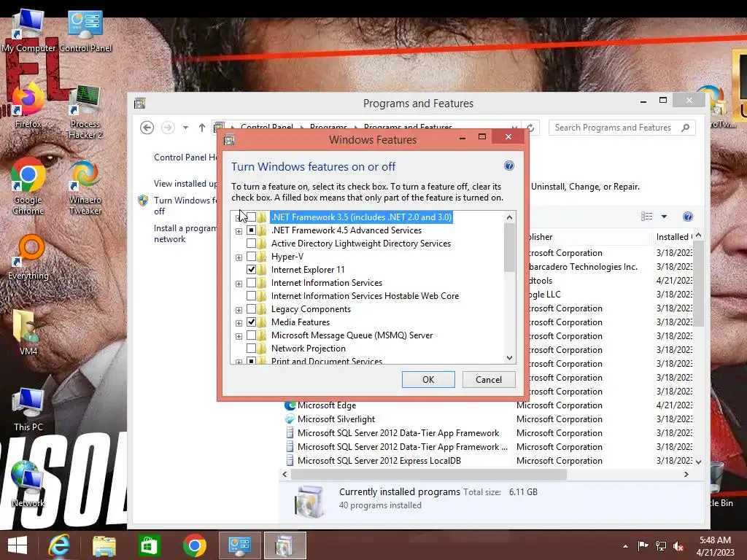Toggle .NET Framework 4.5 Advanced Services checkbox
This screenshot has height=560, width=747.
251,230
